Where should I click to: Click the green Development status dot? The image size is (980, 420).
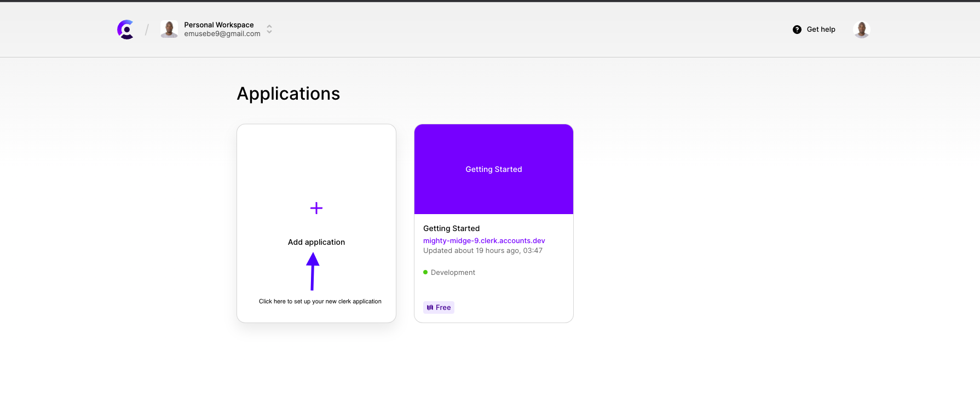click(x=425, y=272)
